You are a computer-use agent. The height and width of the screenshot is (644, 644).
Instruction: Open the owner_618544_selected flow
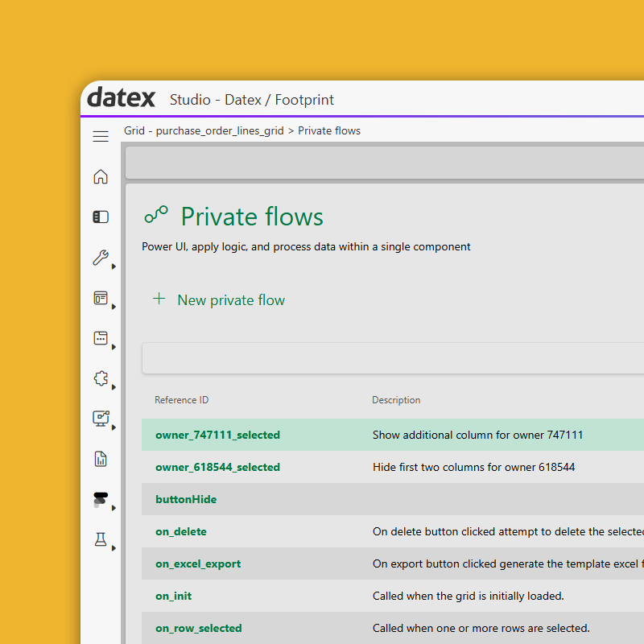click(217, 467)
